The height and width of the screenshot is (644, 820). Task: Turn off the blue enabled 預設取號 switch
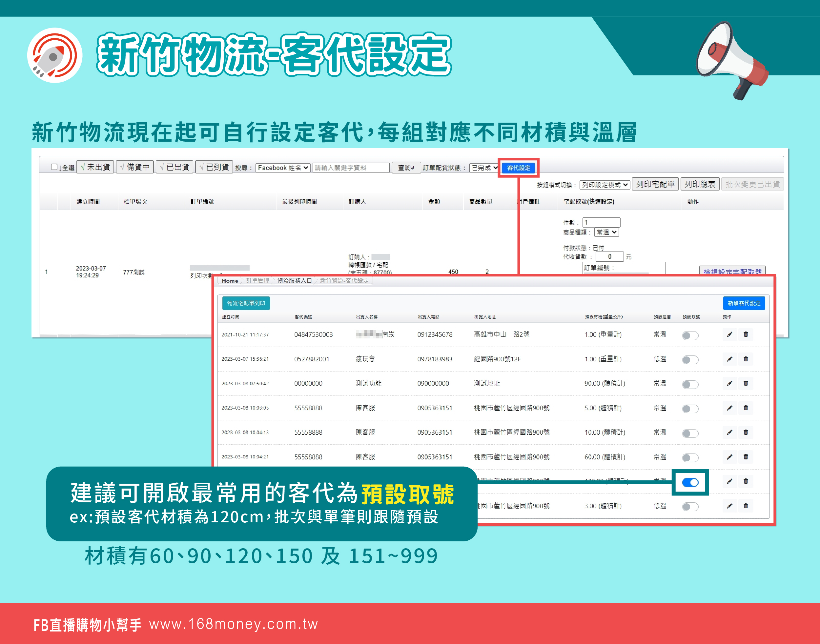(x=690, y=483)
